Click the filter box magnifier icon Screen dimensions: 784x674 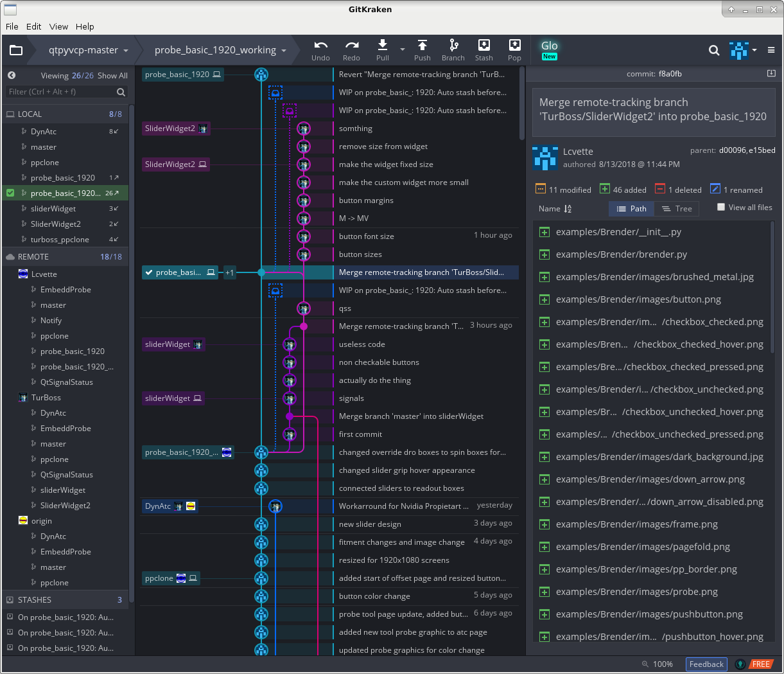click(121, 92)
